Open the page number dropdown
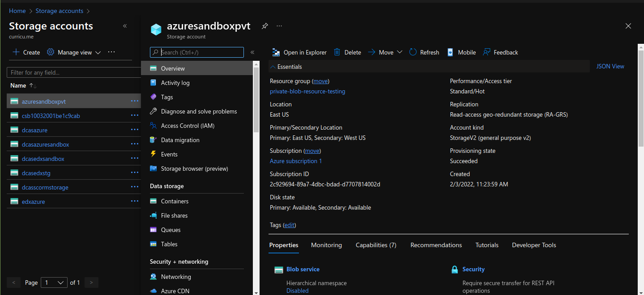Screen dimensions: 644x295 click(x=54, y=282)
